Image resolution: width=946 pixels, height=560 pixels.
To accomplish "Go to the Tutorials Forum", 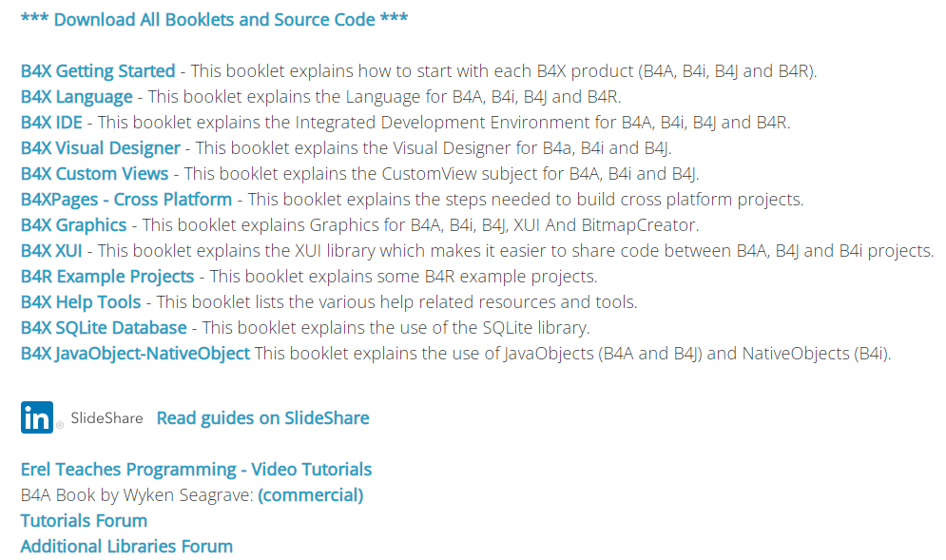I will [x=84, y=520].
